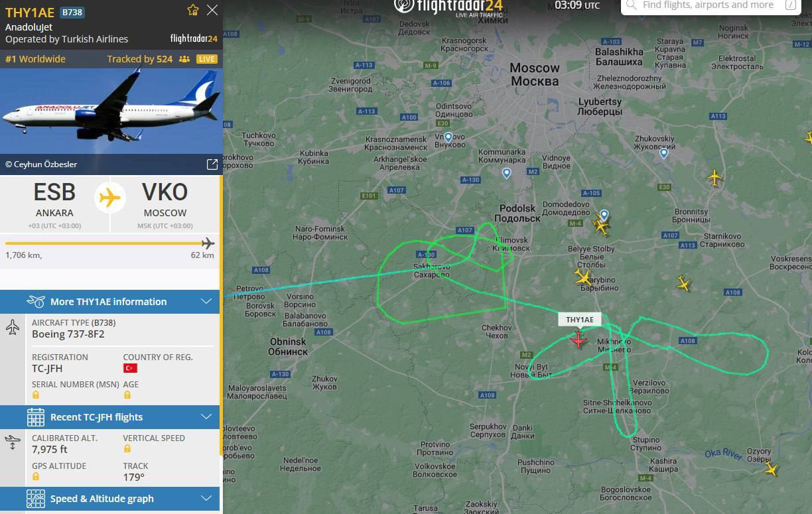Expand Recent TC-JFH flights section
This screenshot has height=514, width=812.
(x=109, y=417)
